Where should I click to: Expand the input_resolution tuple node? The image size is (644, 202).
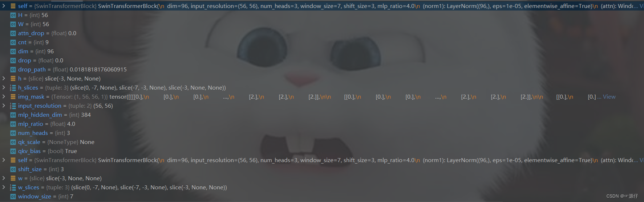4,106
